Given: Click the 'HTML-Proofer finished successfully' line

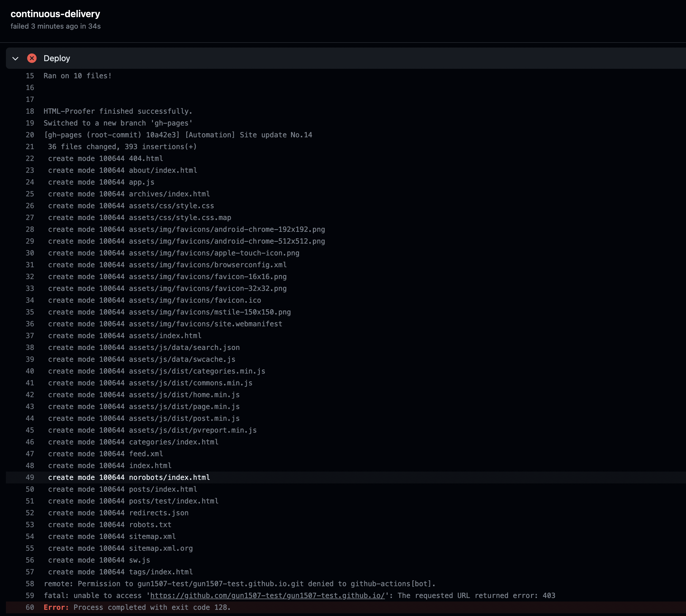Looking at the screenshot, I should (118, 111).
